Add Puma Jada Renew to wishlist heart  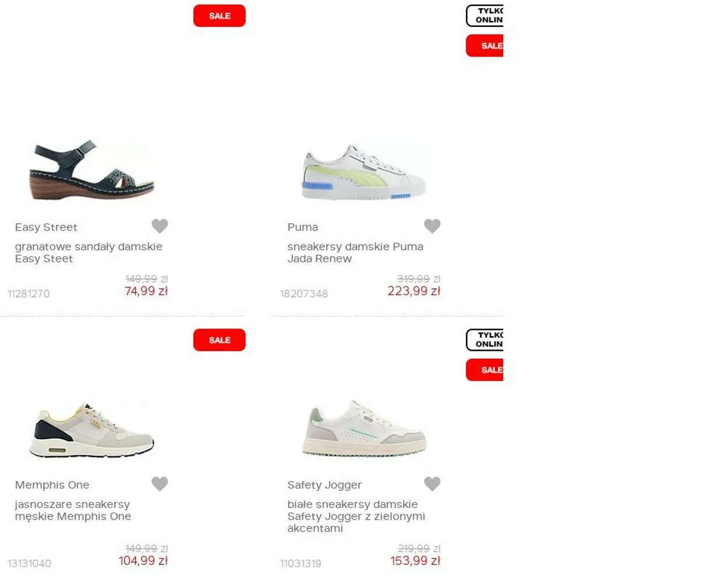click(x=432, y=226)
